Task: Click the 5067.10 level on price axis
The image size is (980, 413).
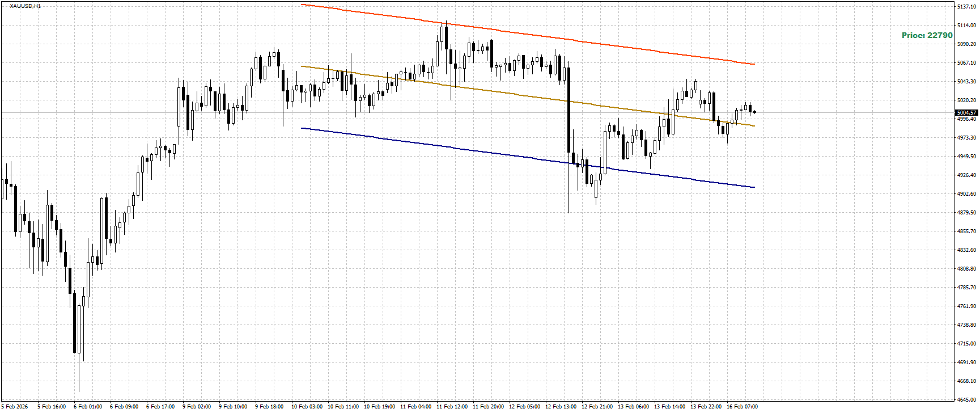Action: pos(966,63)
